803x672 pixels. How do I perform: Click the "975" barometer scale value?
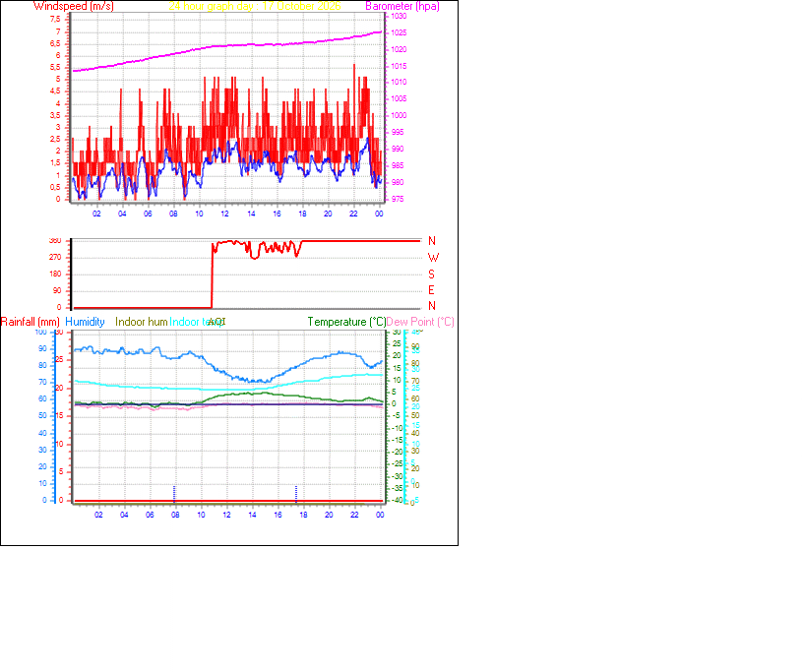[x=398, y=199]
